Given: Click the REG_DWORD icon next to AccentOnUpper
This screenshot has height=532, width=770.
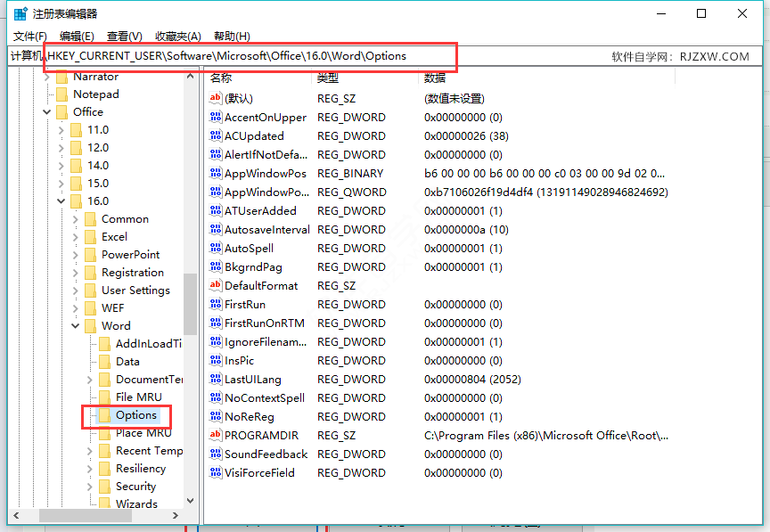Looking at the screenshot, I should click(215, 117).
